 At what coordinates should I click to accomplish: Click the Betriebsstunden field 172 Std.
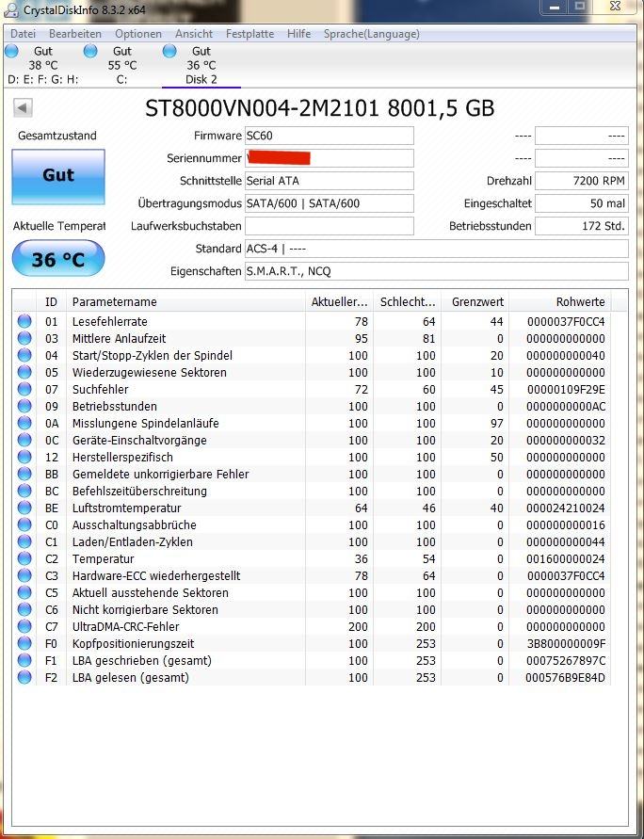[582, 226]
